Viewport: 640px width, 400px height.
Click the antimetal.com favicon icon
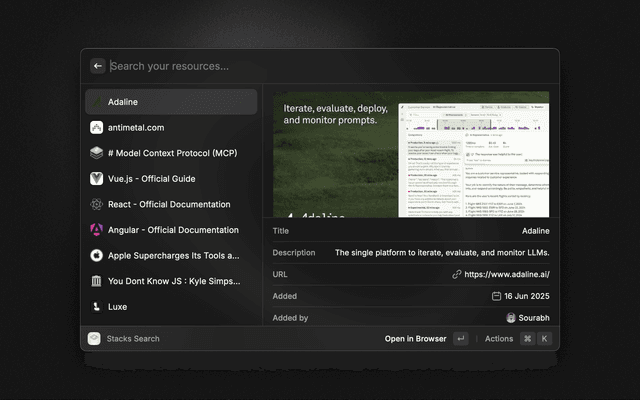[x=97, y=128]
